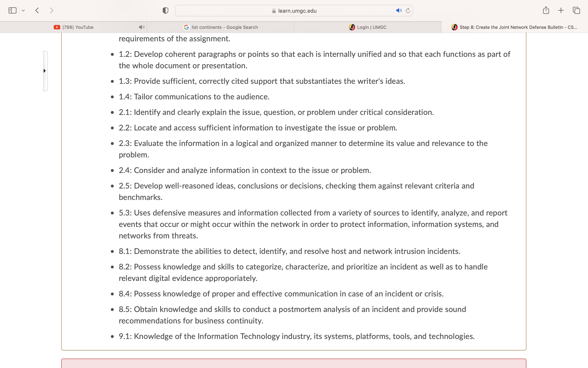Toggle the Safari sidebar icon
This screenshot has width=588, height=368.
(12, 10)
